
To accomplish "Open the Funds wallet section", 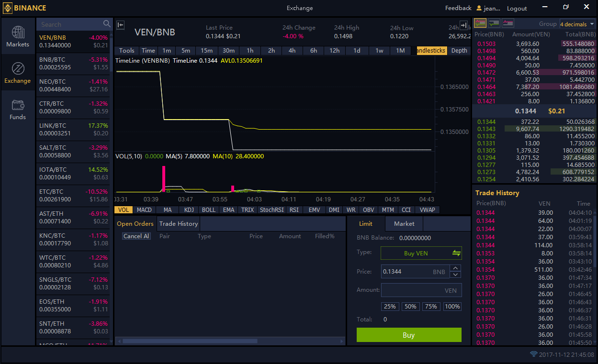I will tap(18, 110).
